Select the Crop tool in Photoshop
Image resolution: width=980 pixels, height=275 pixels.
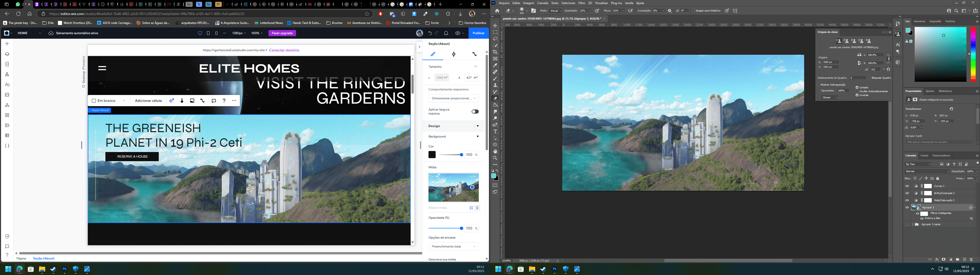495,52
